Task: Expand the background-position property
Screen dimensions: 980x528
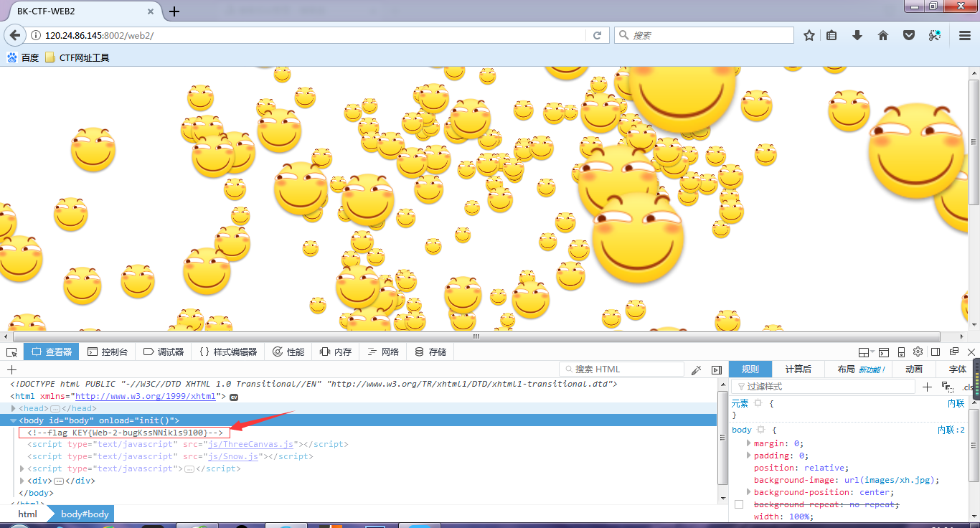Action: tap(750, 492)
